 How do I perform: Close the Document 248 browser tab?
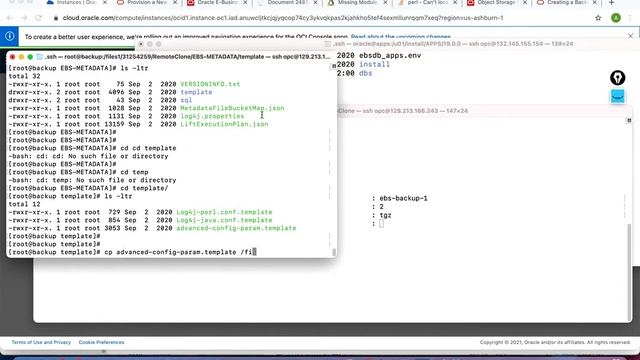(x=315, y=3)
